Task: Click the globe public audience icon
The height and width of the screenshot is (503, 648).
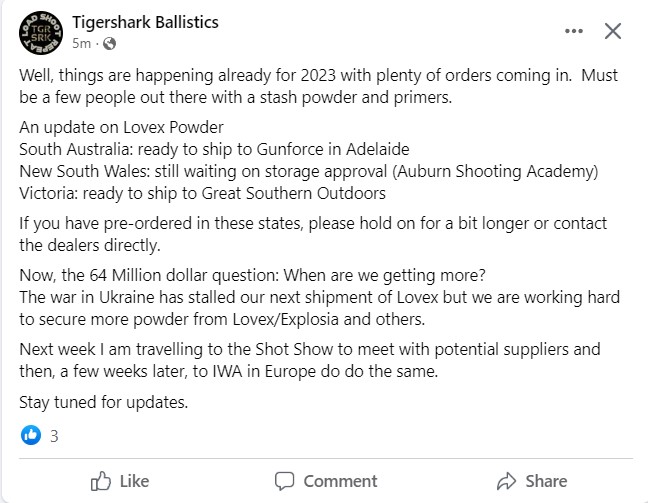Action: click(x=110, y=43)
